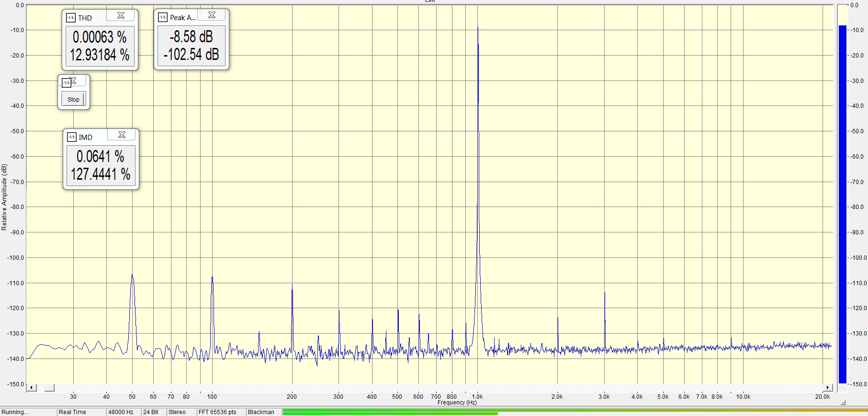The height and width of the screenshot is (416, 868).
Task: Click the IMD window's waveform icon
Action: pyautogui.click(x=72, y=137)
